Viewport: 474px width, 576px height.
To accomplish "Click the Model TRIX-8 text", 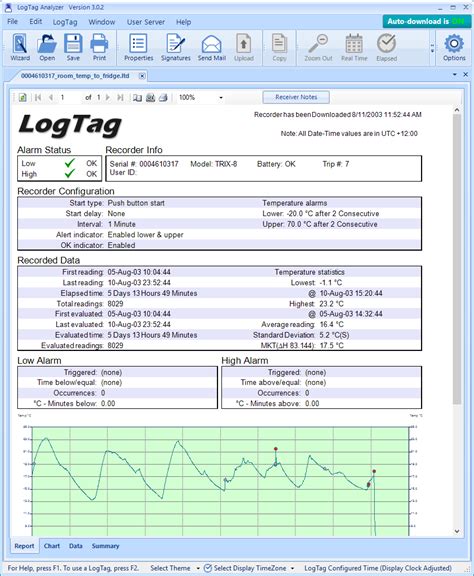I will [213, 164].
